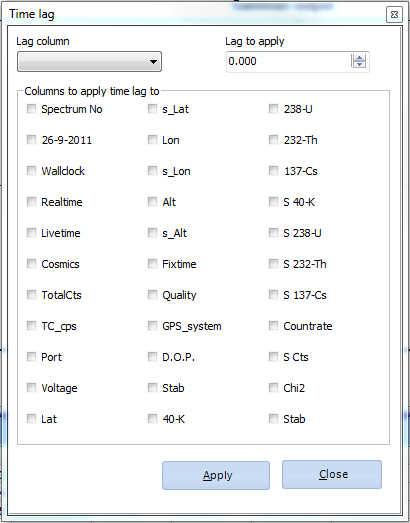Apply the time lag settings

[x=216, y=475]
